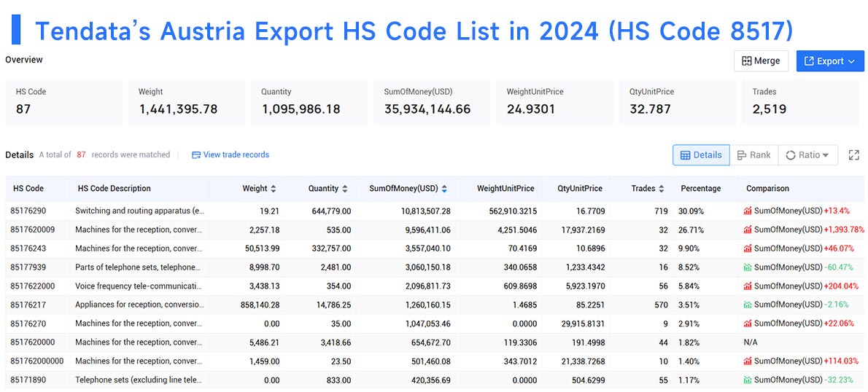This screenshot has width=868, height=392.
Task: Click description 'Parts of telephone sets, telephone...'
Action: point(137,267)
